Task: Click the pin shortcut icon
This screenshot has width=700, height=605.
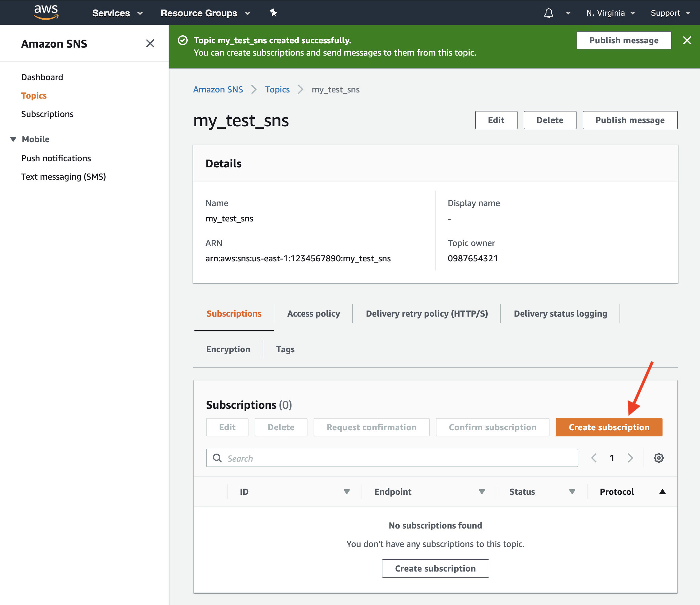Action: [x=273, y=13]
